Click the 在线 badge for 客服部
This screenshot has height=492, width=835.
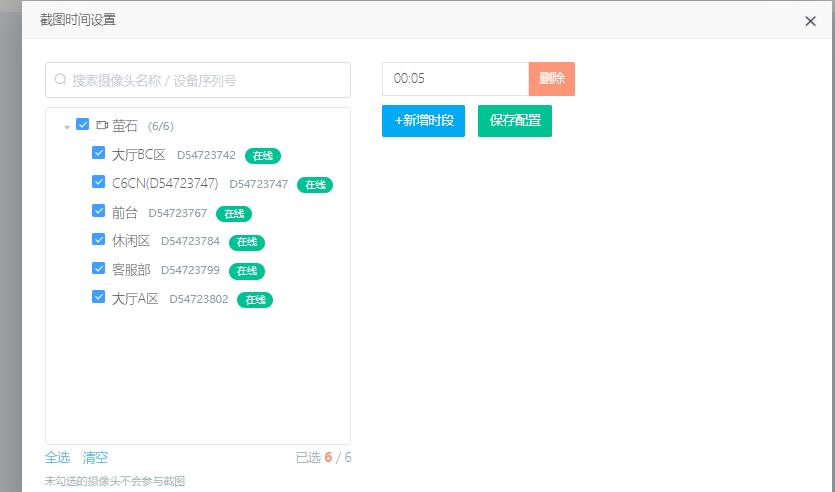point(247,271)
